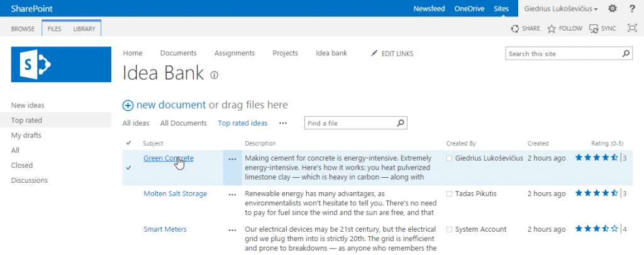Open Sites in the top bar
The height and width of the screenshot is (255, 644).
point(501,9)
